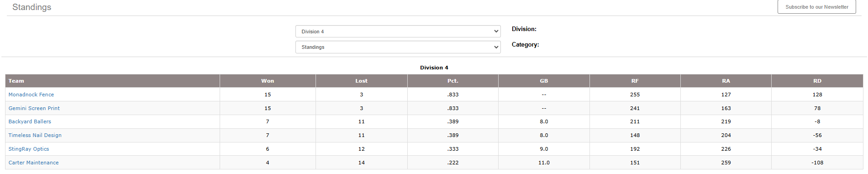Open the Monadnock Fence team link

click(x=31, y=95)
